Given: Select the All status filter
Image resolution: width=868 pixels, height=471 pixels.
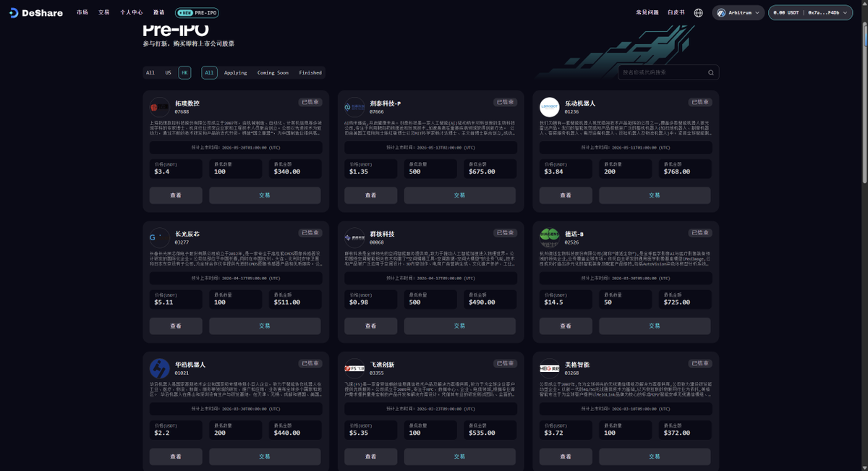Looking at the screenshot, I should 209,72.
